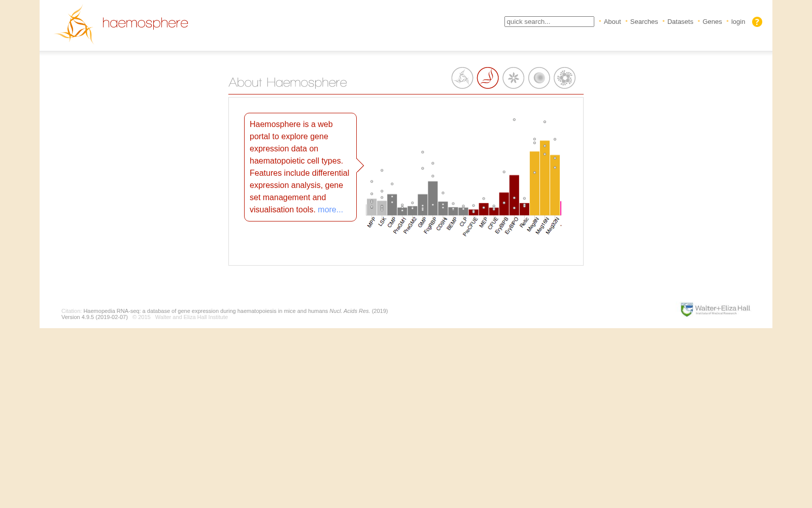812x508 pixels.
Task: Open the About menu
Action: [x=612, y=21]
